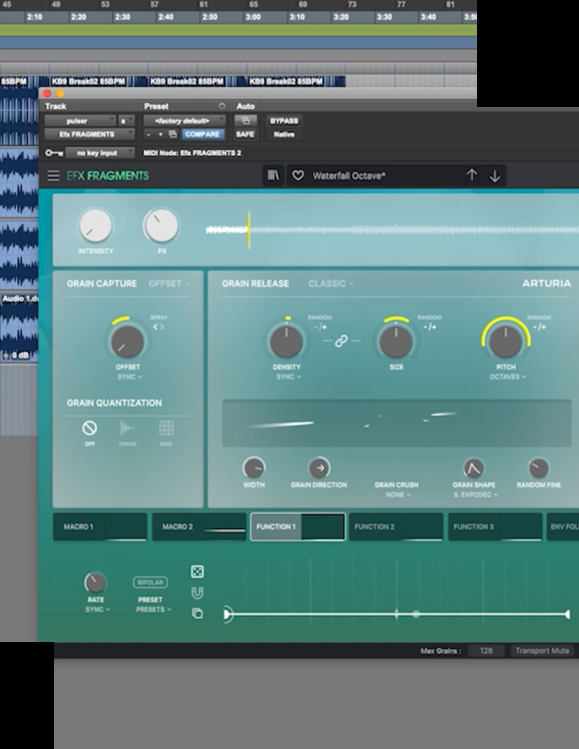Click Density random -/+ control
This screenshot has height=749, width=579.
(321, 327)
